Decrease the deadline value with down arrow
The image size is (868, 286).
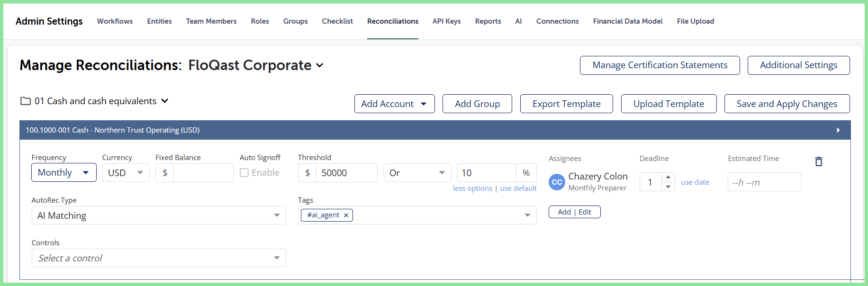pyautogui.click(x=668, y=187)
